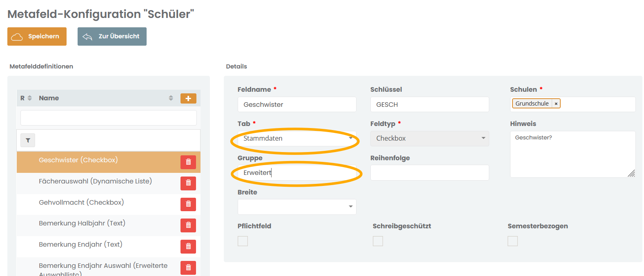Remove Grundschule tag with x icon
Screen dimensions: 644x276
pyautogui.click(x=556, y=104)
